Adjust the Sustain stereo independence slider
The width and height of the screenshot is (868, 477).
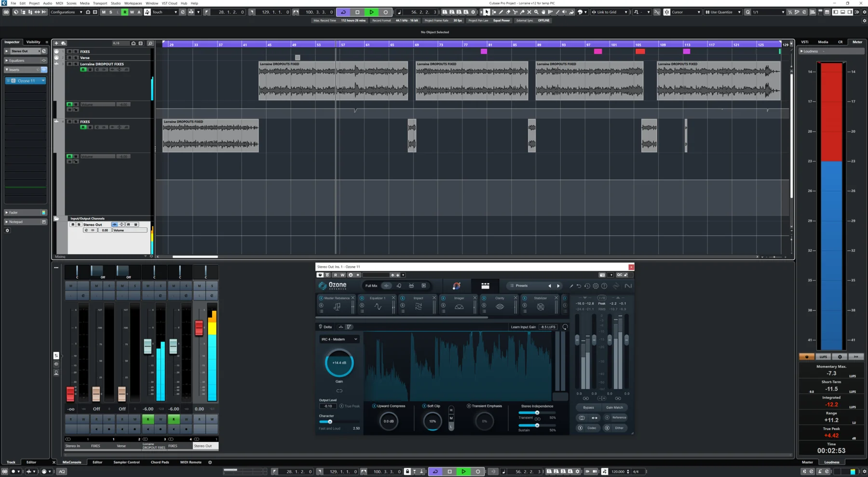point(537,425)
